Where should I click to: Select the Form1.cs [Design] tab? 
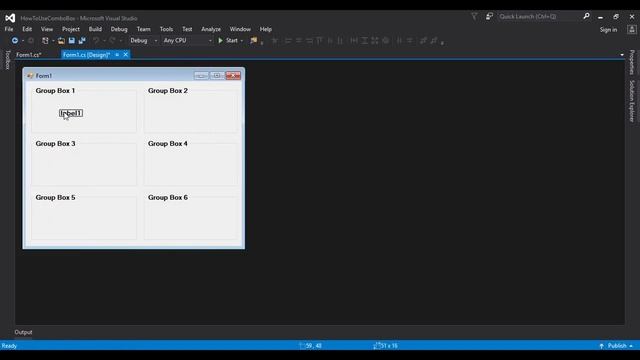(x=86, y=55)
